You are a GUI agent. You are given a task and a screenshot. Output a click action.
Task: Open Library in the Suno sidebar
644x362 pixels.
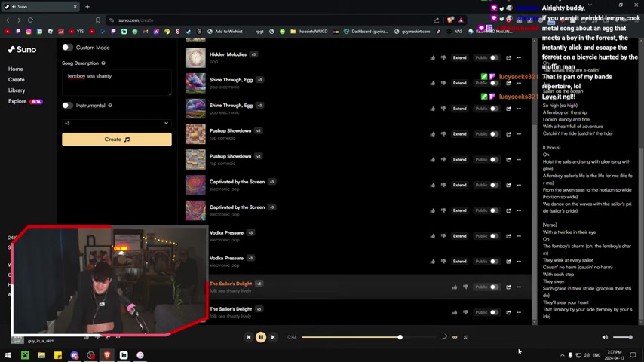[17, 90]
